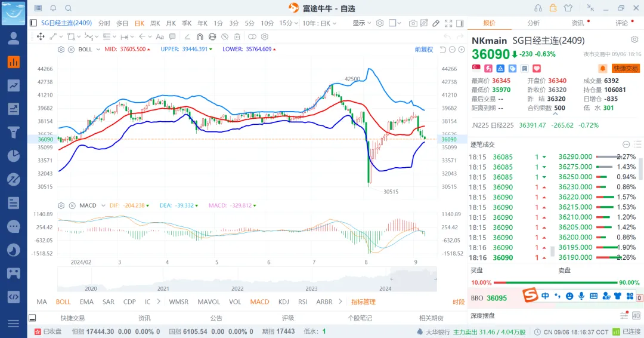This screenshot has height=338, width=644.
Task: Open the 资讯 news tab in right panel
Action: 578,23
